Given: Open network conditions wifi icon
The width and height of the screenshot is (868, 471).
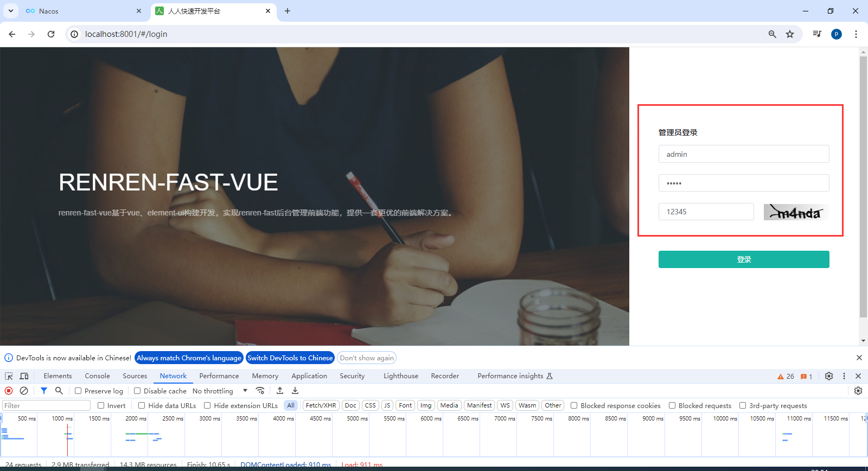Looking at the screenshot, I should [x=260, y=391].
